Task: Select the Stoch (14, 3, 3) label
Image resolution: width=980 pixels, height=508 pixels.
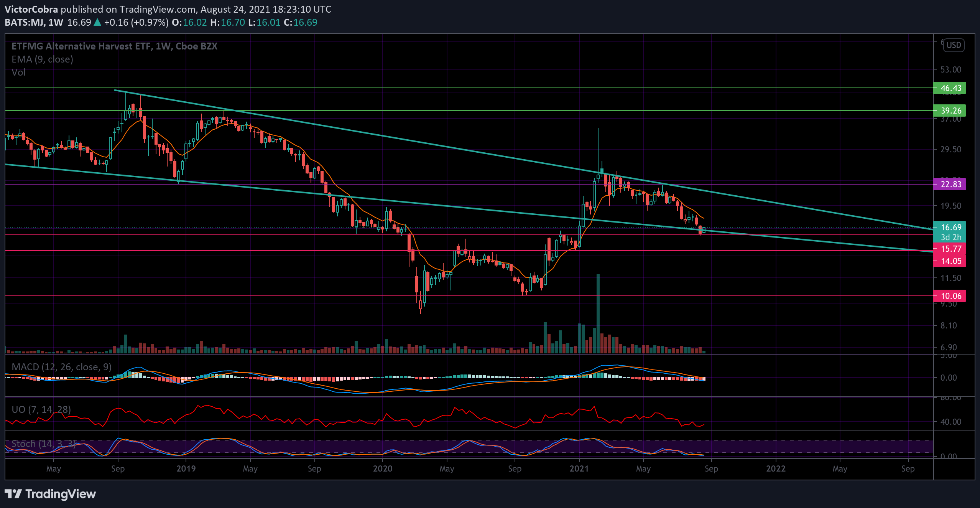Action: click(43, 444)
